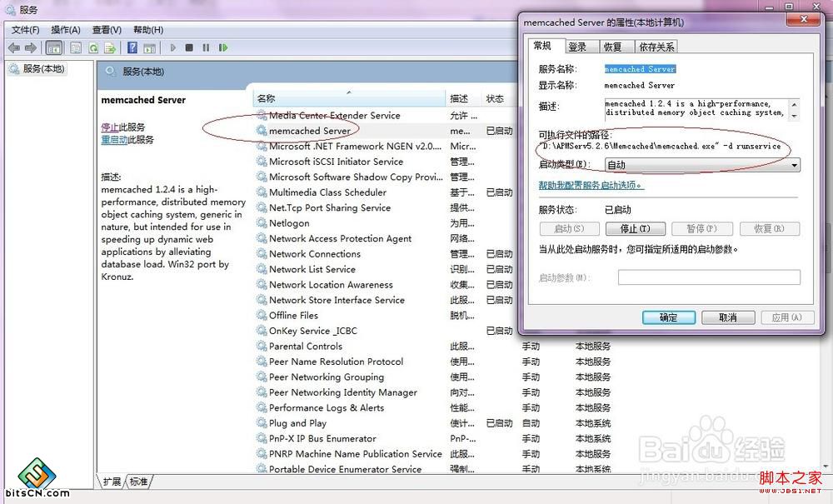
Task: Click the Properties sheet toolbar icon
Action: [x=76, y=47]
